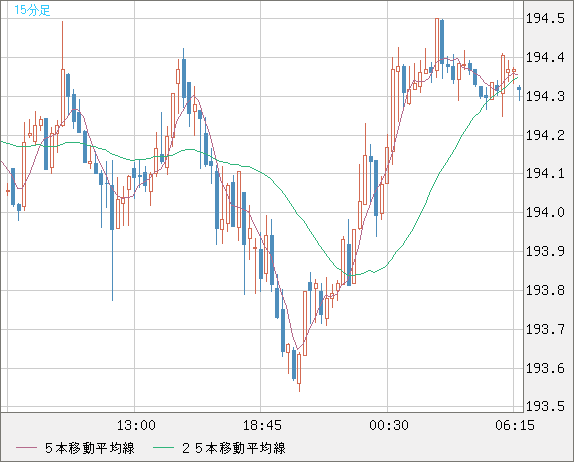Screen dimensions: 574x462
Task: Click the 194.5 price axis label
Action: pyautogui.click(x=545, y=18)
